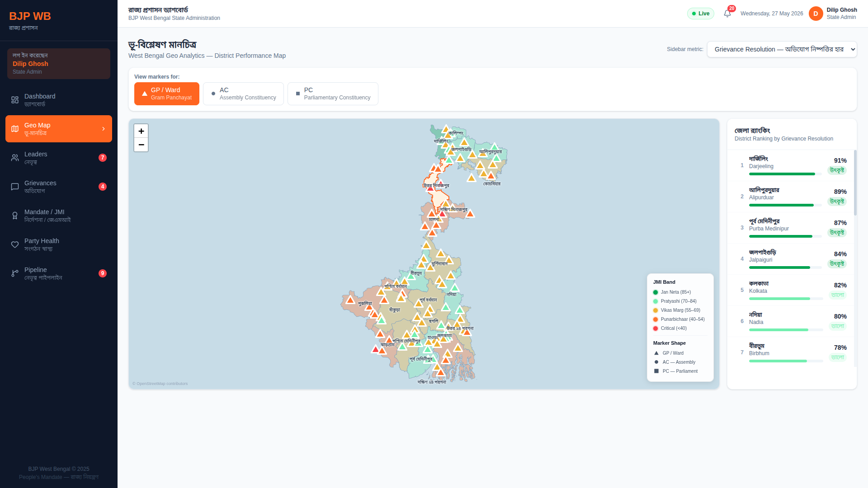Click the Vikas Marg (55–69) yellow swatch
868x488 pixels.
point(656,310)
